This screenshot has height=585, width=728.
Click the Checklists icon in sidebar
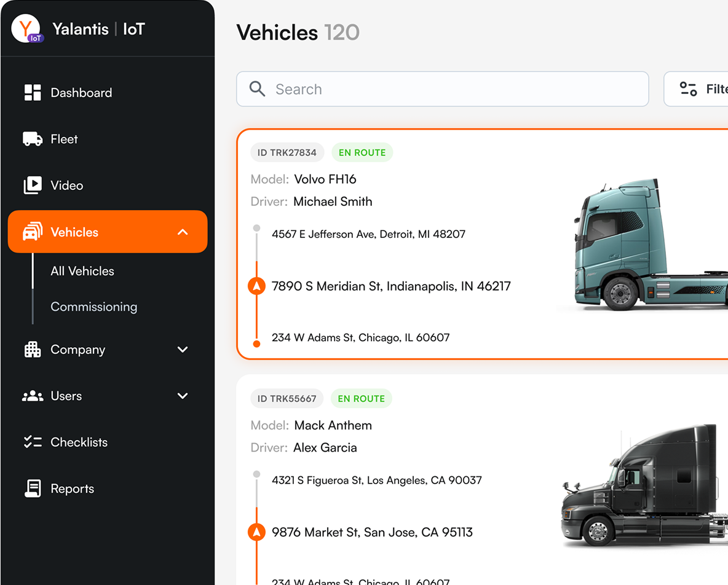(33, 442)
